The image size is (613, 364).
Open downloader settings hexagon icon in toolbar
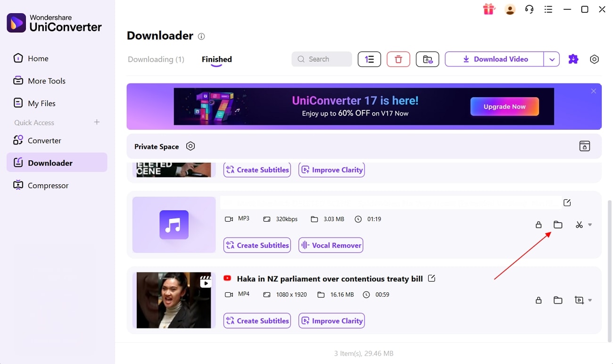[595, 59]
